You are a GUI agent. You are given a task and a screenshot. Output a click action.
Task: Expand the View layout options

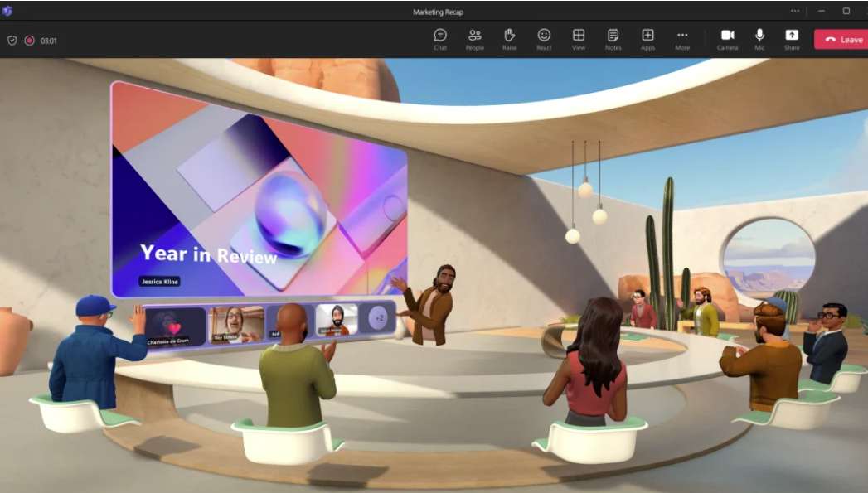click(x=579, y=38)
